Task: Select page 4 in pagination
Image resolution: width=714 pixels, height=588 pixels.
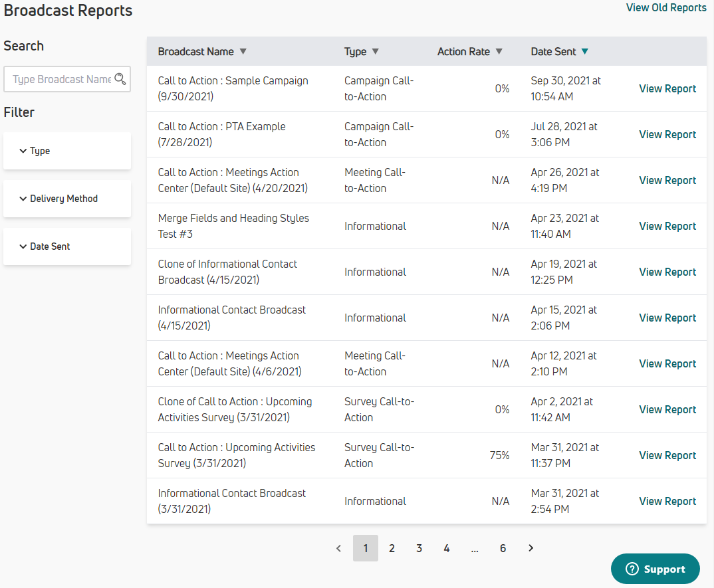Action: tap(447, 548)
